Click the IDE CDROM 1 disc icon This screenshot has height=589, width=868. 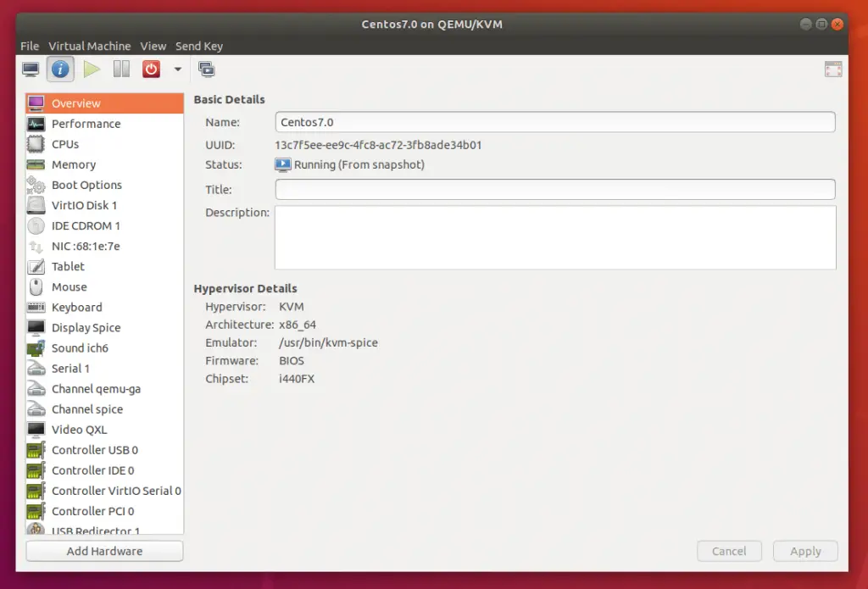point(36,226)
